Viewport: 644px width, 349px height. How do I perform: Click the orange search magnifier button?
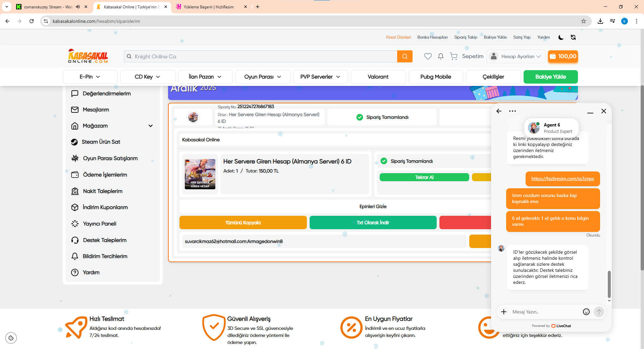[405, 56]
